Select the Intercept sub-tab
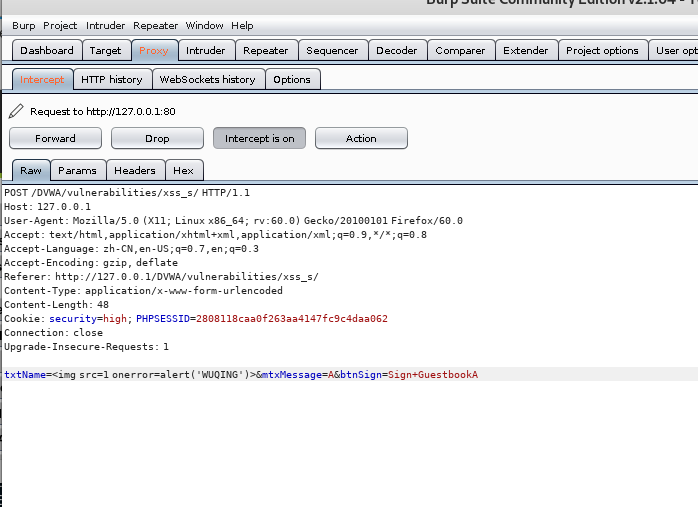 [x=42, y=79]
